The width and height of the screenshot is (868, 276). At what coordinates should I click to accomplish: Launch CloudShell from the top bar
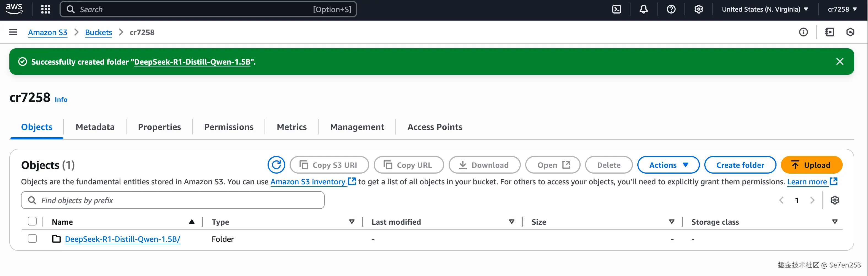click(616, 9)
